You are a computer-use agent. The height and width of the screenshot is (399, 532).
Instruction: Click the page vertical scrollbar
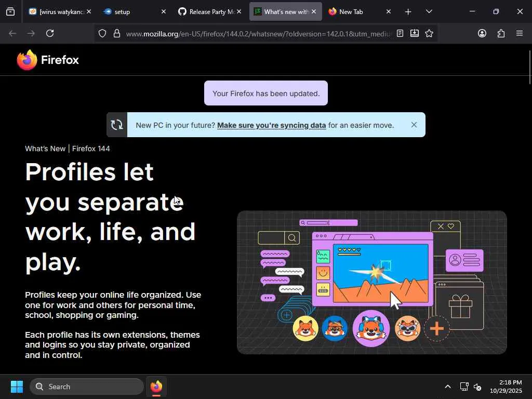coord(529,67)
